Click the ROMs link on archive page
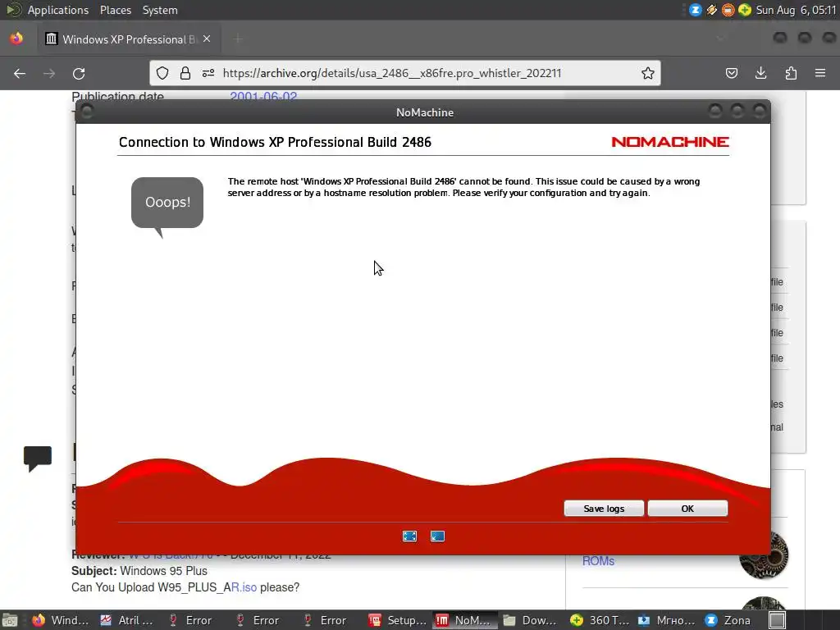840x630 pixels. pos(598,561)
